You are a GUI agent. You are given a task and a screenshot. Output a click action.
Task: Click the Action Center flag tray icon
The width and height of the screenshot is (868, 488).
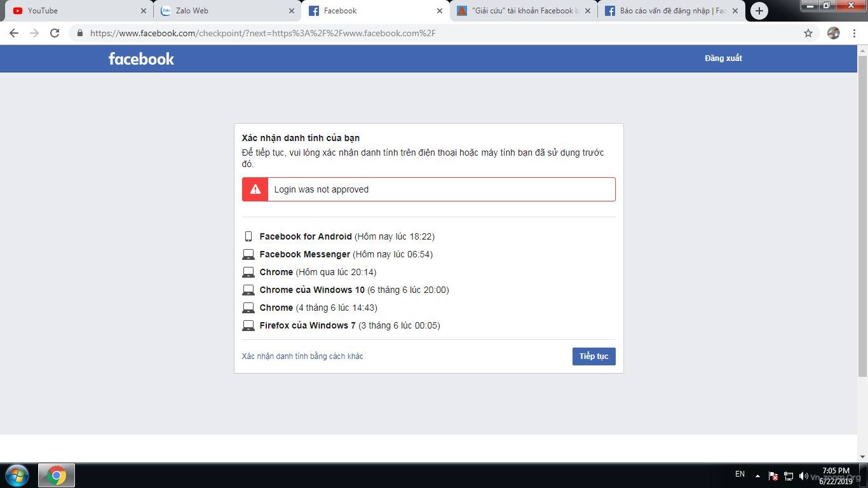click(x=773, y=475)
